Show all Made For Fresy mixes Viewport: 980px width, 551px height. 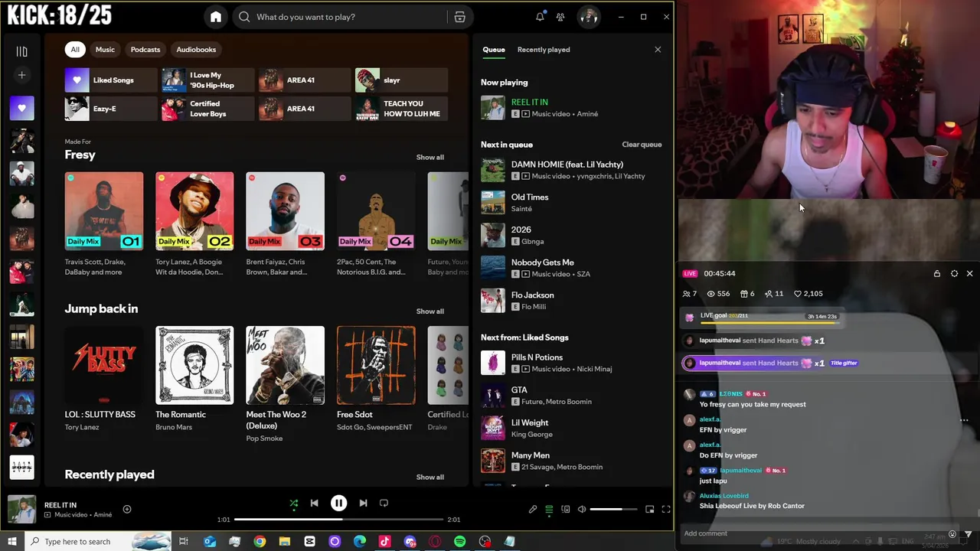tap(430, 158)
